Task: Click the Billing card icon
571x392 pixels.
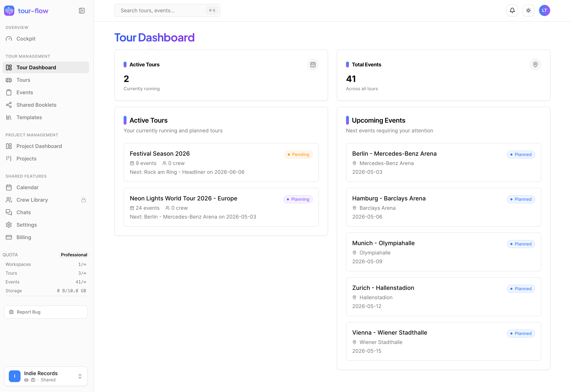Action: 9,237
